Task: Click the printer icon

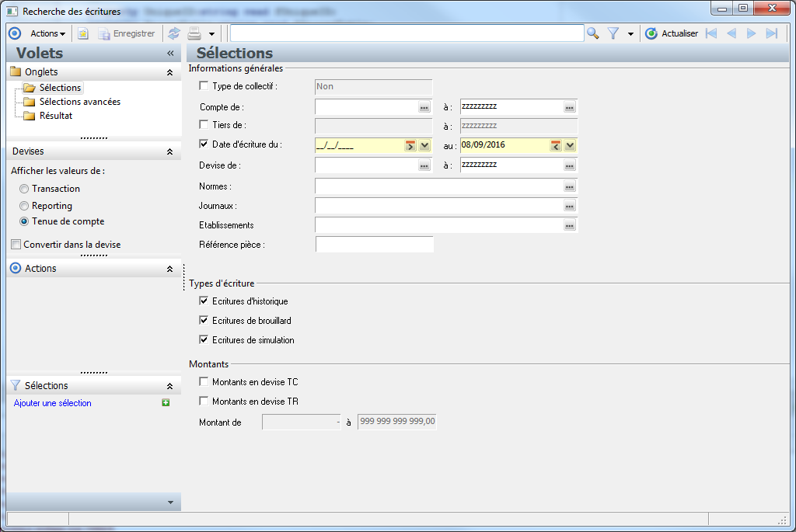Action: tap(194, 33)
